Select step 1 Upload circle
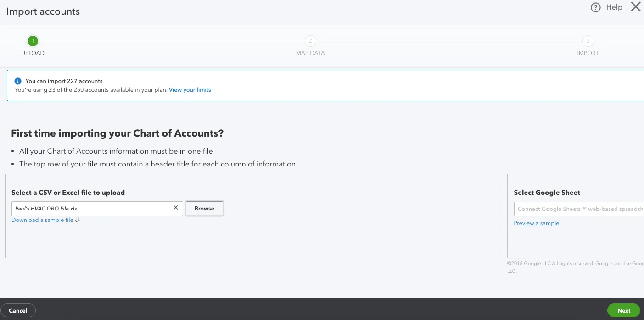The image size is (644, 320). pyautogui.click(x=33, y=41)
